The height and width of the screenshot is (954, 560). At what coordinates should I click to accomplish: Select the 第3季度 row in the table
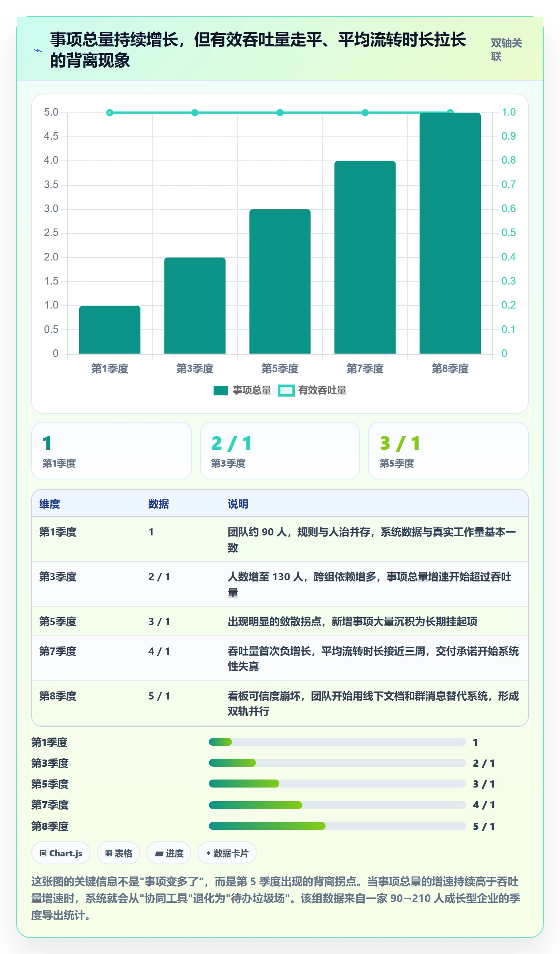click(280, 584)
